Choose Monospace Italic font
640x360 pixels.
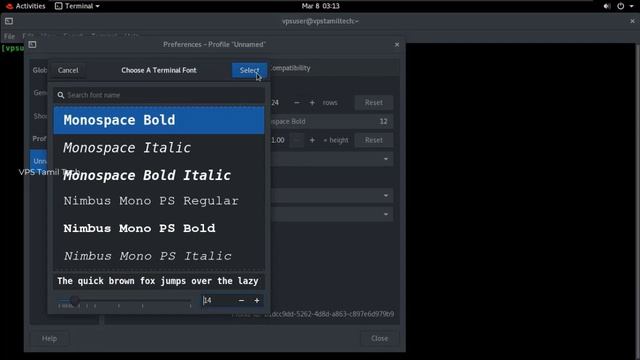coord(159,147)
